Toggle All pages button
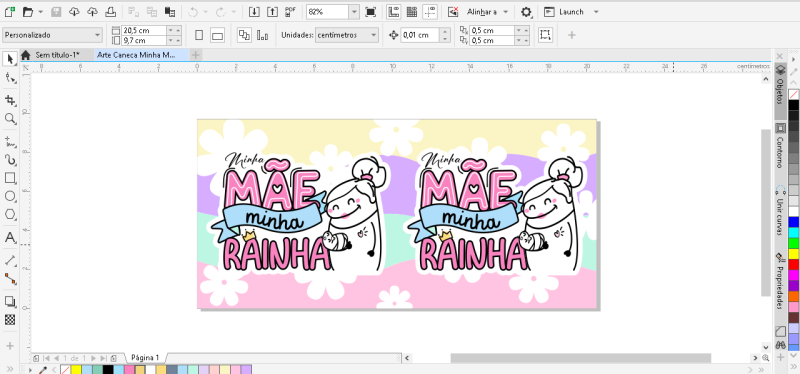Viewport: 800px width, 374px height. point(244,35)
